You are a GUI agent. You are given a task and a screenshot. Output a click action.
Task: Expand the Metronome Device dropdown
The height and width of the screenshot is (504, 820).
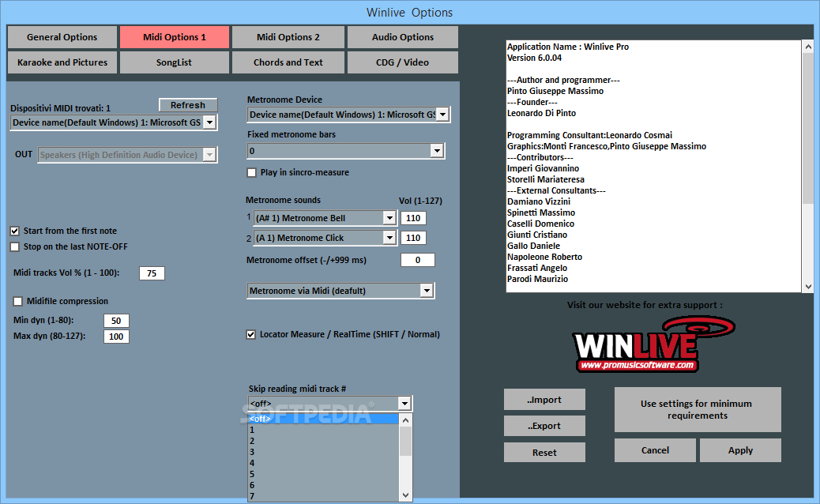tap(442, 115)
